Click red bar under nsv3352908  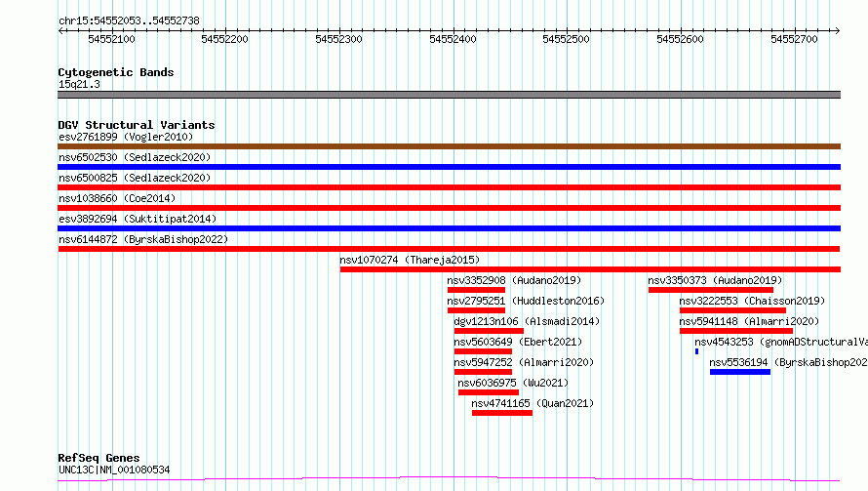[476, 290]
